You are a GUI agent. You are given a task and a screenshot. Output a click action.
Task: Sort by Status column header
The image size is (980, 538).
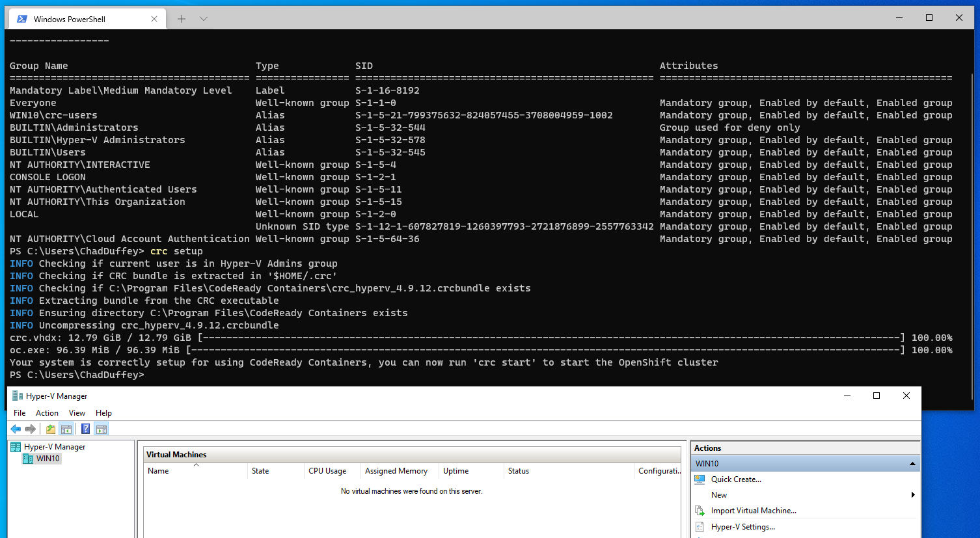coord(569,471)
